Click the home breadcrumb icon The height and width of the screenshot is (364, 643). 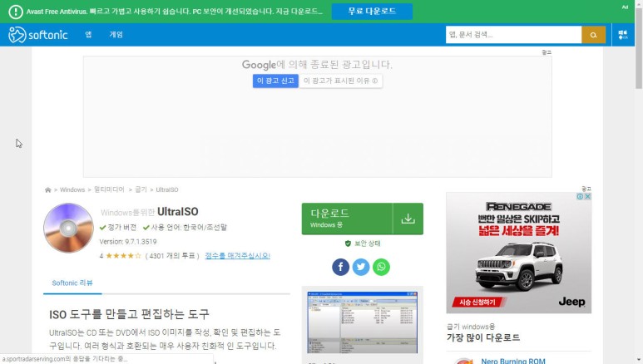48,189
